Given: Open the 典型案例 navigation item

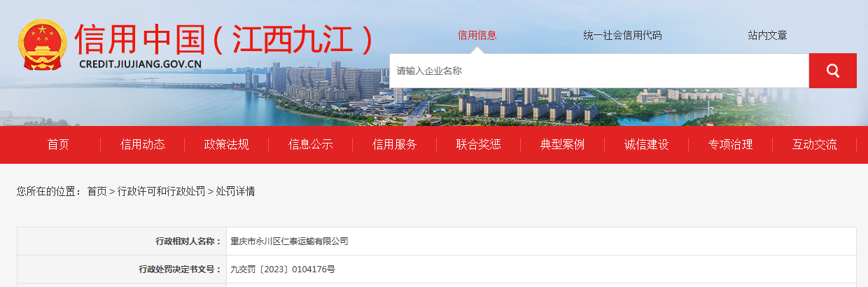Looking at the screenshot, I should pos(563,145).
